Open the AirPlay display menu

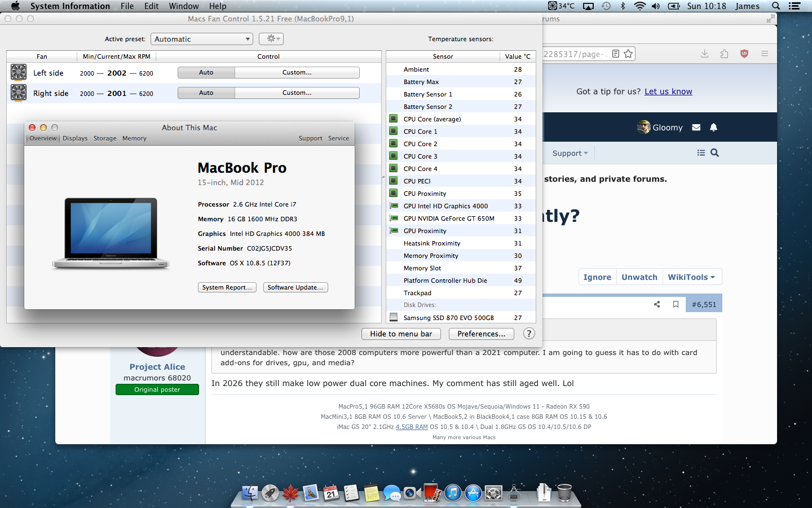[x=588, y=6]
